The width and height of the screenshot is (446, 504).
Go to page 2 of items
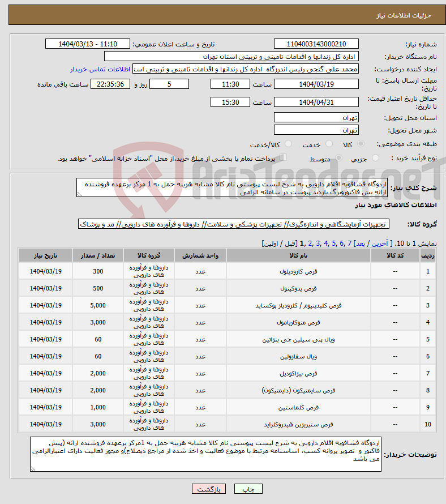(310, 244)
